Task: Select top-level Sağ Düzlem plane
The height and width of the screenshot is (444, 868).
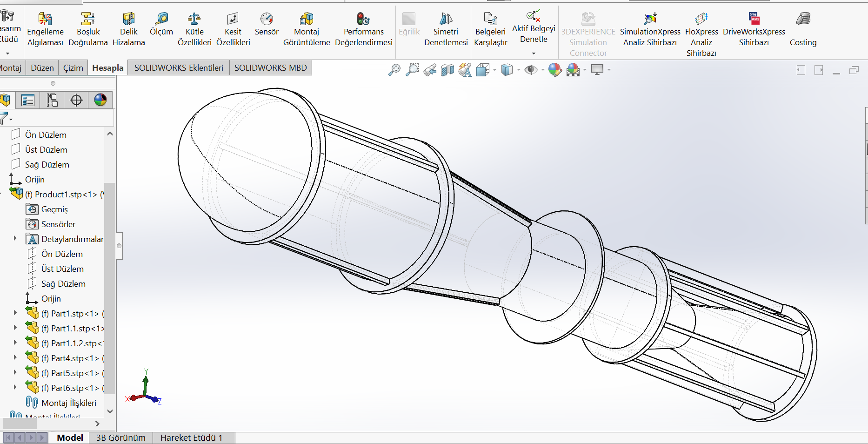Action: click(47, 164)
